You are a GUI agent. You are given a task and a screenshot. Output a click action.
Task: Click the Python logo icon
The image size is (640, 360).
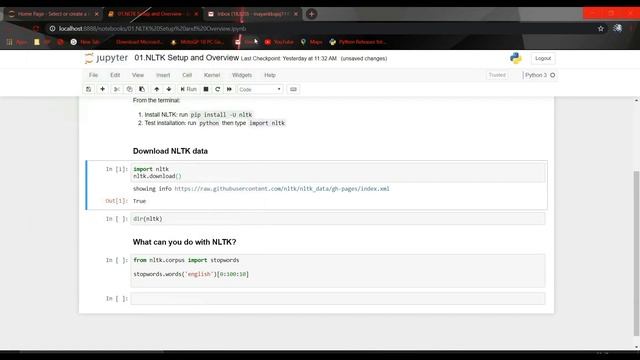point(516,58)
